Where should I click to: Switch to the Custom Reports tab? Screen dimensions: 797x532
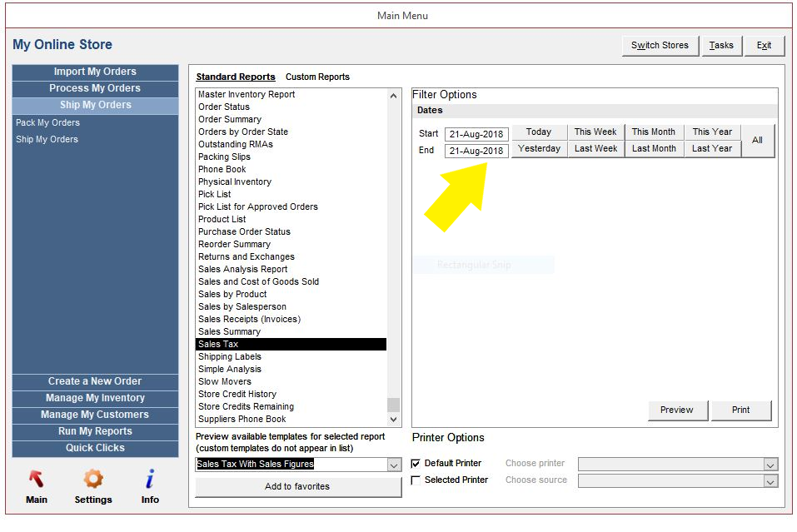pyautogui.click(x=317, y=77)
